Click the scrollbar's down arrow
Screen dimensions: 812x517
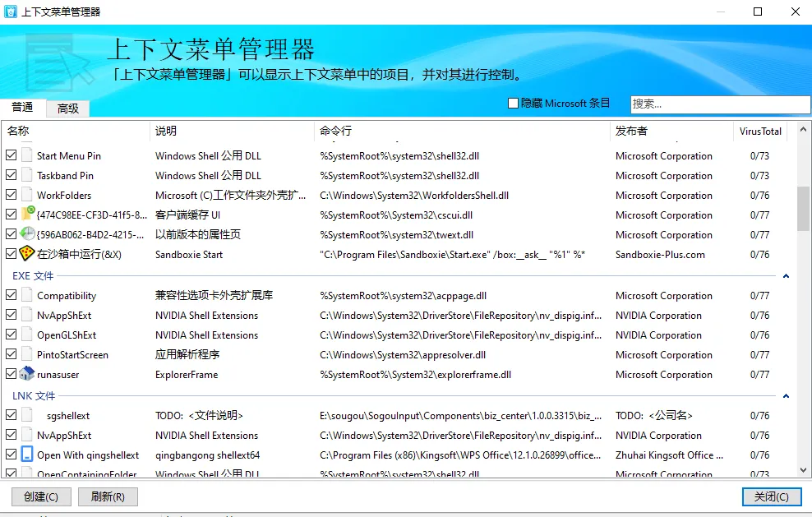coord(803,470)
